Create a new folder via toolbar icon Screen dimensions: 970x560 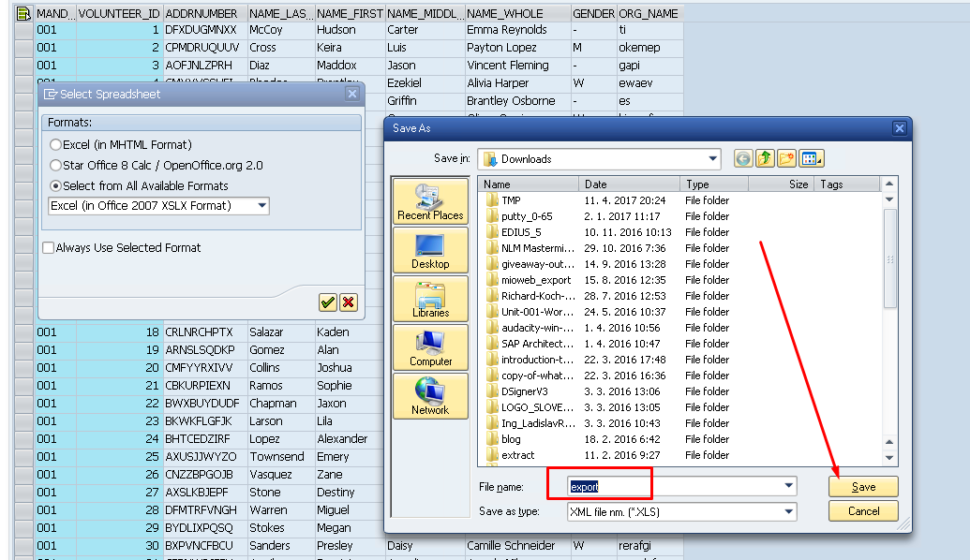coord(787,159)
